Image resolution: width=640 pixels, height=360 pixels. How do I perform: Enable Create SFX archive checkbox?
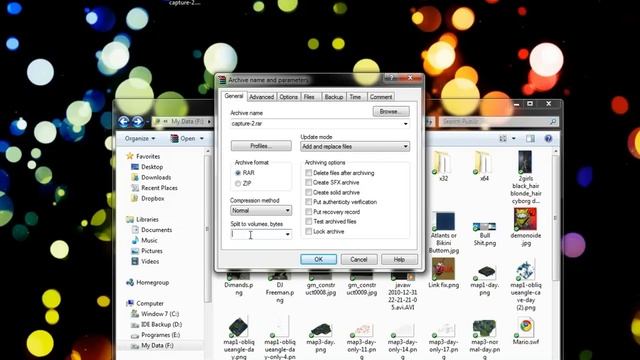(x=309, y=182)
